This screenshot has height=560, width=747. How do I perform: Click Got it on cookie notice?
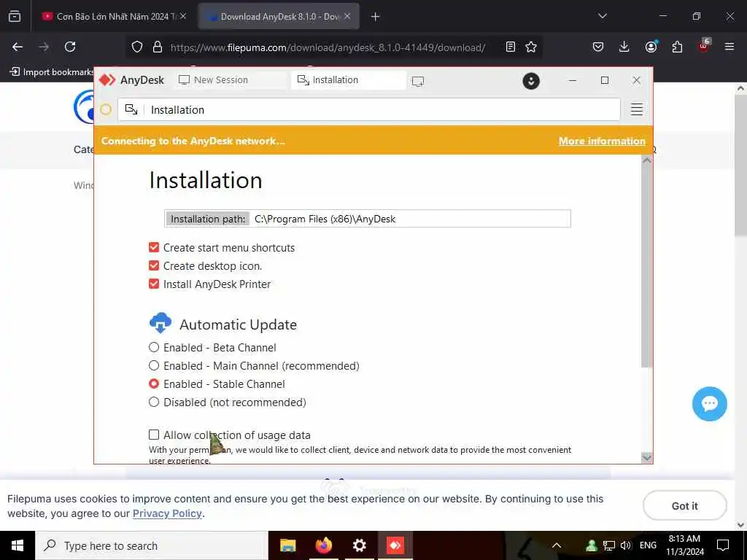tap(684, 506)
